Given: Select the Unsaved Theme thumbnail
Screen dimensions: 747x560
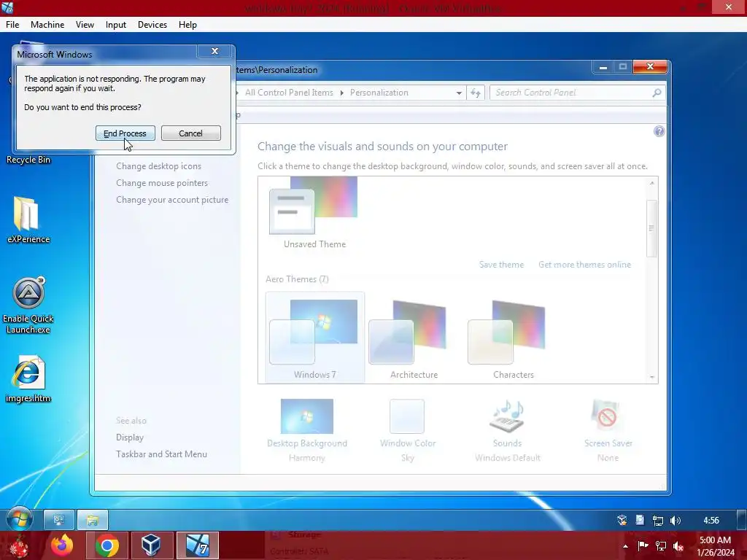Looking at the screenshot, I should 314,212.
